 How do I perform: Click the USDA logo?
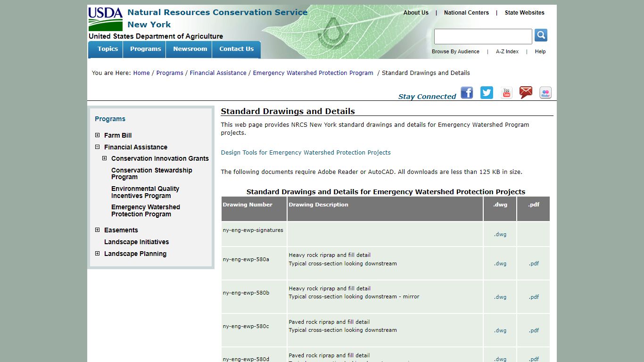click(106, 19)
